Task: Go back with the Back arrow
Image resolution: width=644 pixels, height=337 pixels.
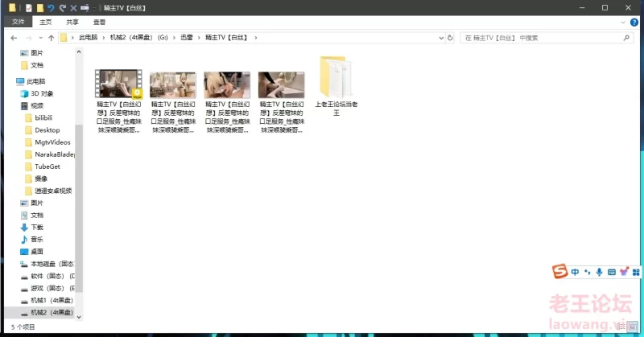Action: 14,38
